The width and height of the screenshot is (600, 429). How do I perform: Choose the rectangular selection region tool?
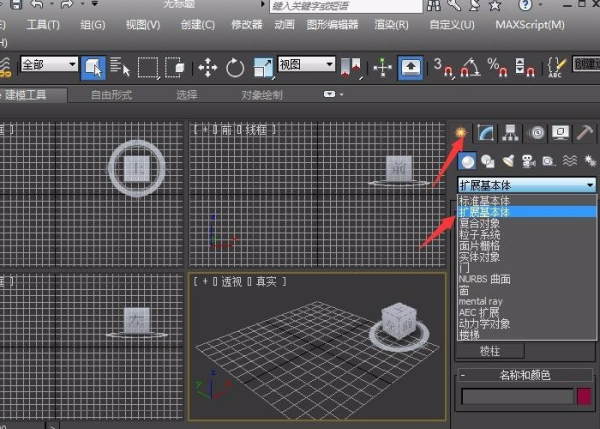click(x=148, y=68)
